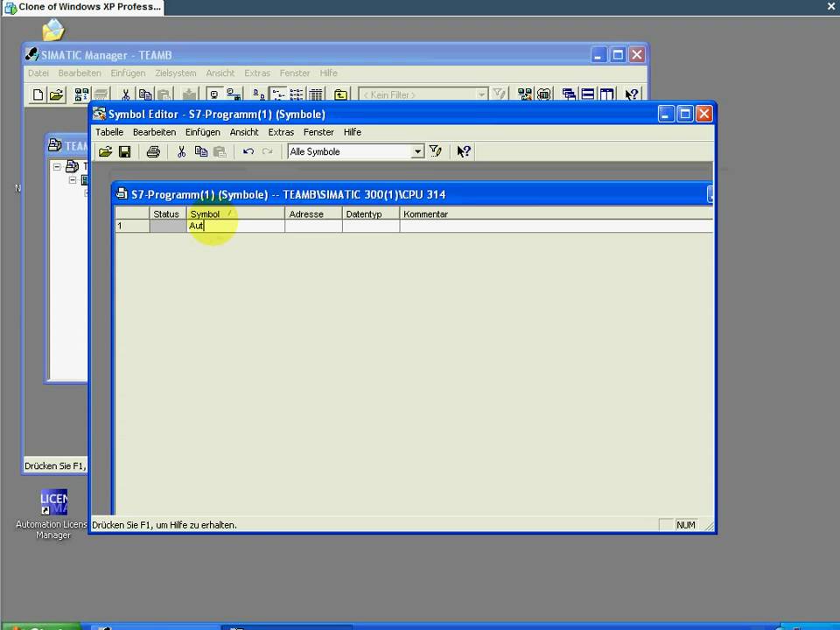The width and height of the screenshot is (840, 630).
Task: Open Bearbeiten menu in Symbol Editor
Action: pyautogui.click(x=154, y=132)
